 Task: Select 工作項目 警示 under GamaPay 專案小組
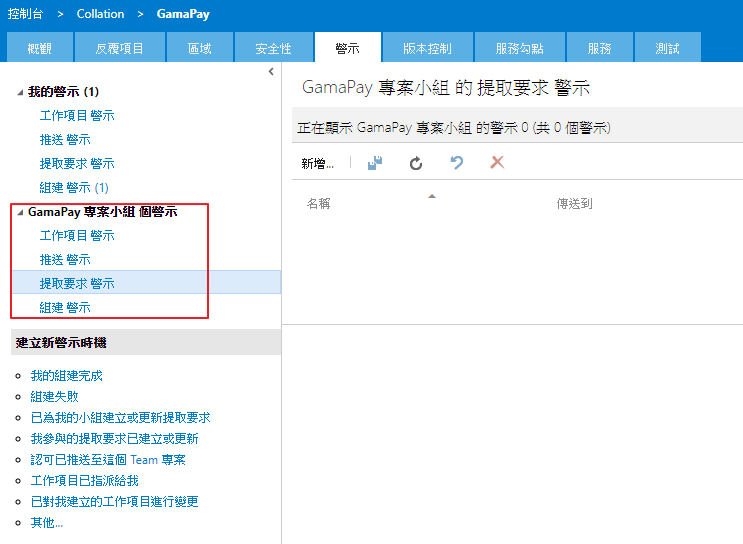tap(77, 236)
